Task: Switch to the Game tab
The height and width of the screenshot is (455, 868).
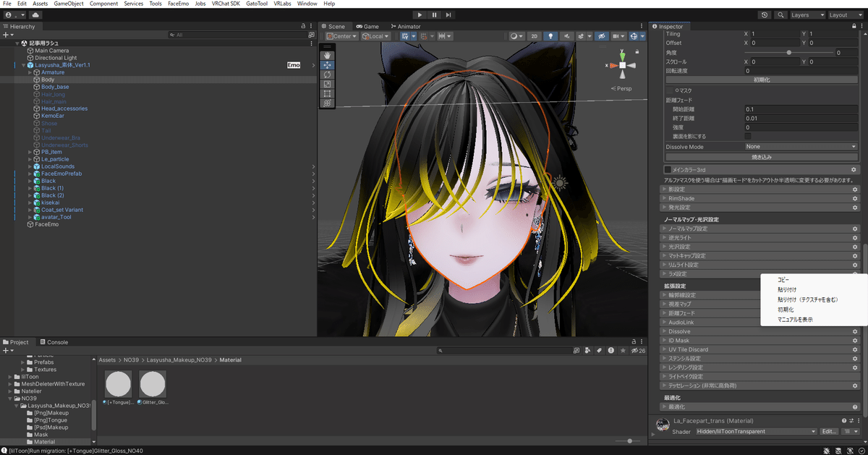Action: (x=367, y=27)
